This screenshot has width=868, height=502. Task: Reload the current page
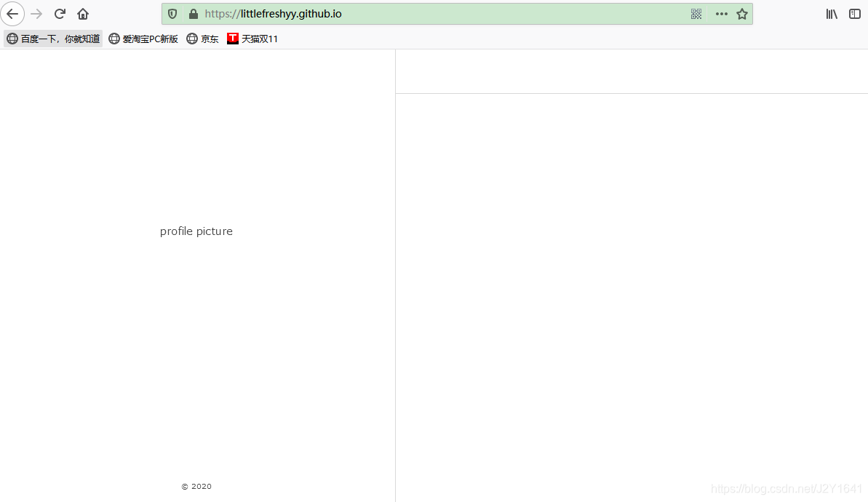tap(60, 14)
